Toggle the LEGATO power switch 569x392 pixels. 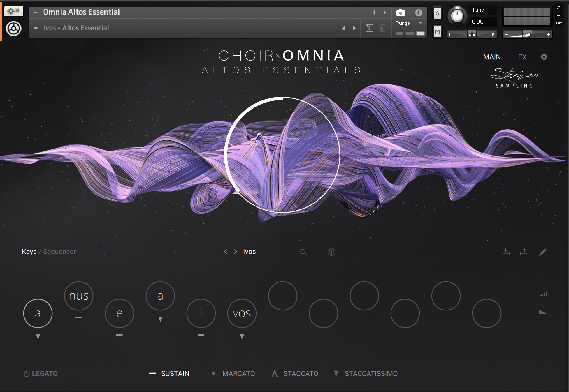pyautogui.click(x=26, y=373)
